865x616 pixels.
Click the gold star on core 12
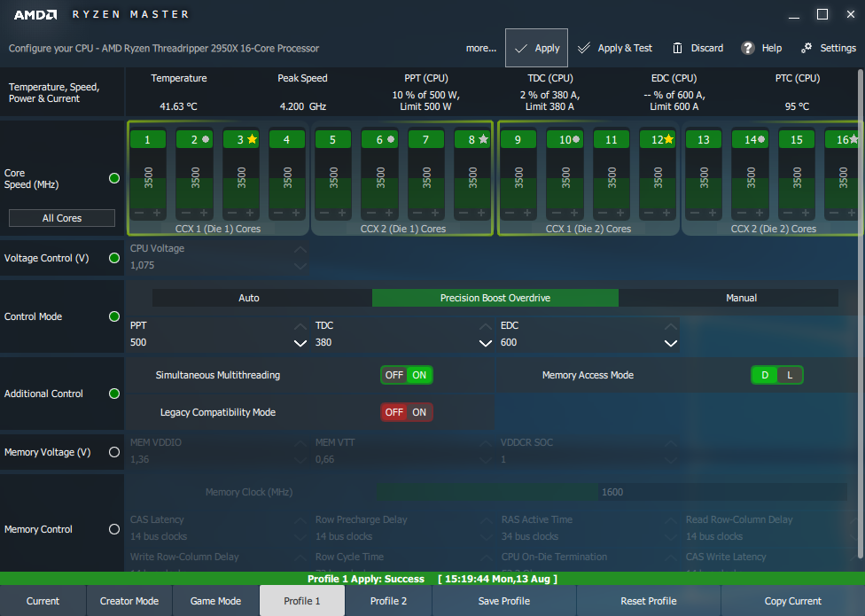click(x=668, y=139)
